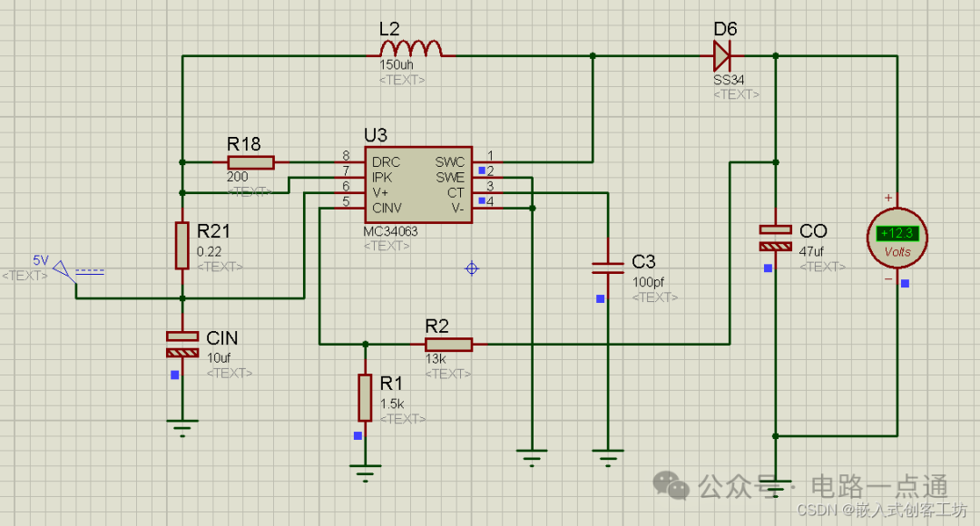Screen dimensions: 980x526
Task: Click the blue probe marker on pin 4
Action: pyautogui.click(x=482, y=200)
